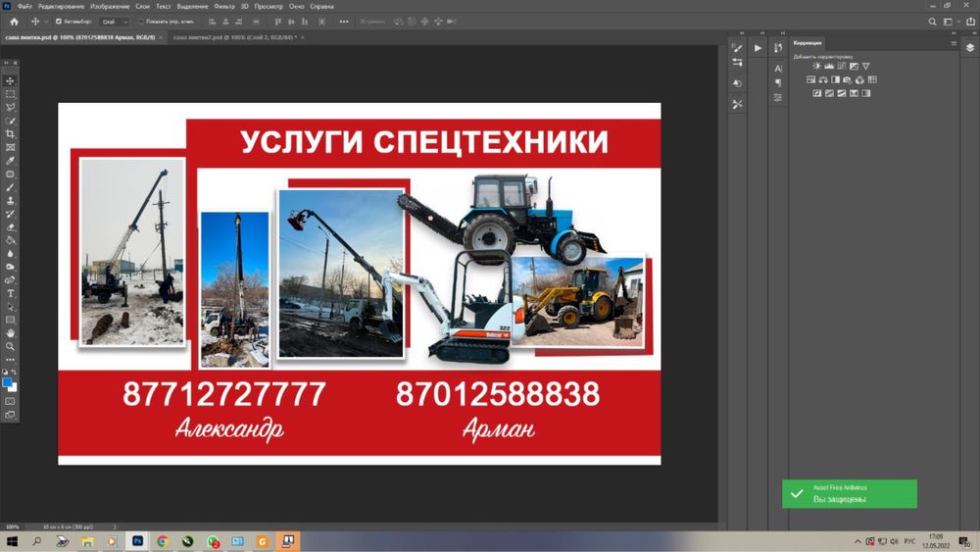Screen dimensions: 980x552
Task: Open the Файл menu
Action: (x=24, y=6)
